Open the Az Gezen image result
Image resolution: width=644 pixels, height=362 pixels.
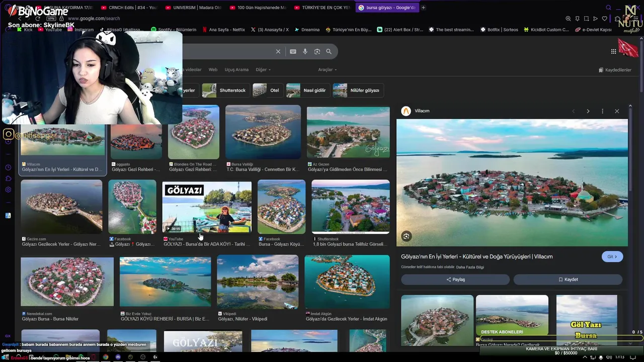348,132
